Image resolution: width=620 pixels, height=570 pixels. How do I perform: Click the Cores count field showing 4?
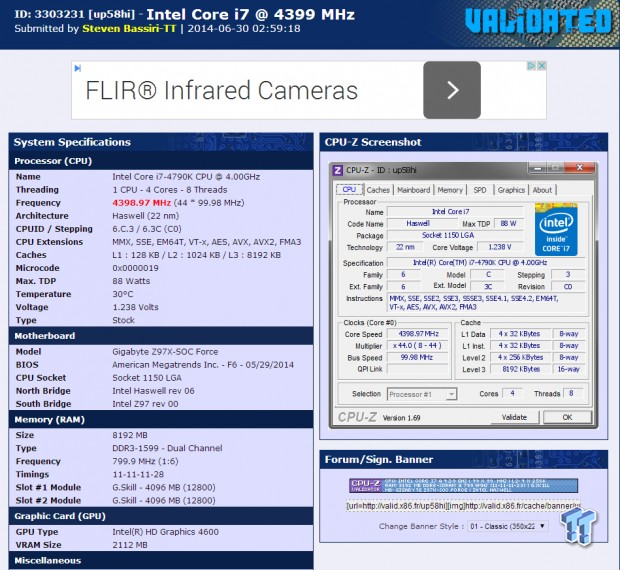[x=512, y=394]
